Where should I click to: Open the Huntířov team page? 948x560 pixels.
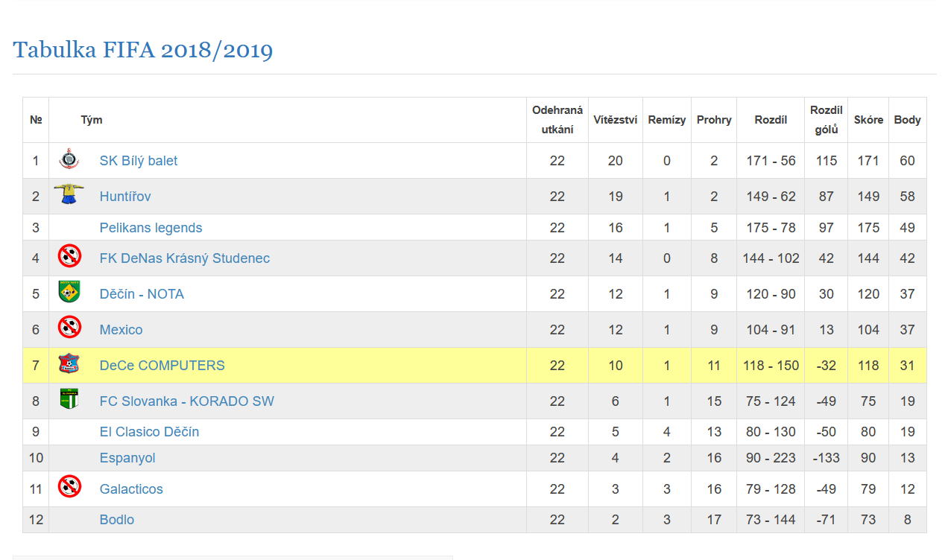point(125,197)
